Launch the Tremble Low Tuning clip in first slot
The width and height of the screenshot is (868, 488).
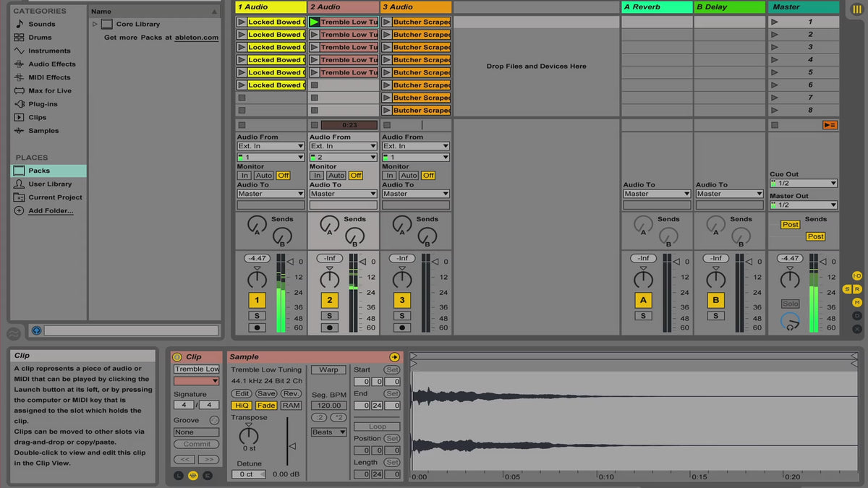[314, 22]
